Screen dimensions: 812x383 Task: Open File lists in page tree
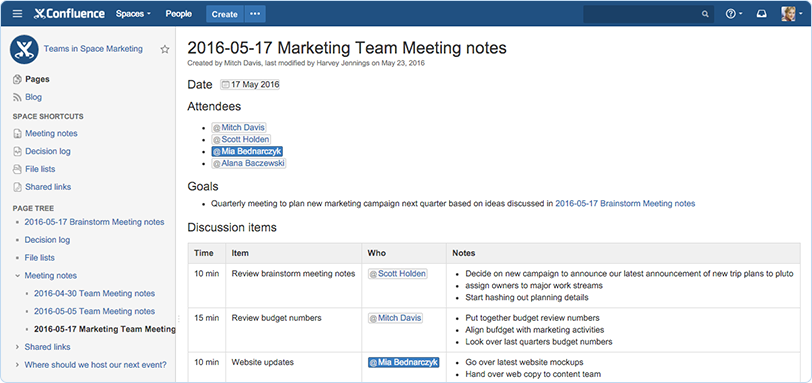(39, 258)
